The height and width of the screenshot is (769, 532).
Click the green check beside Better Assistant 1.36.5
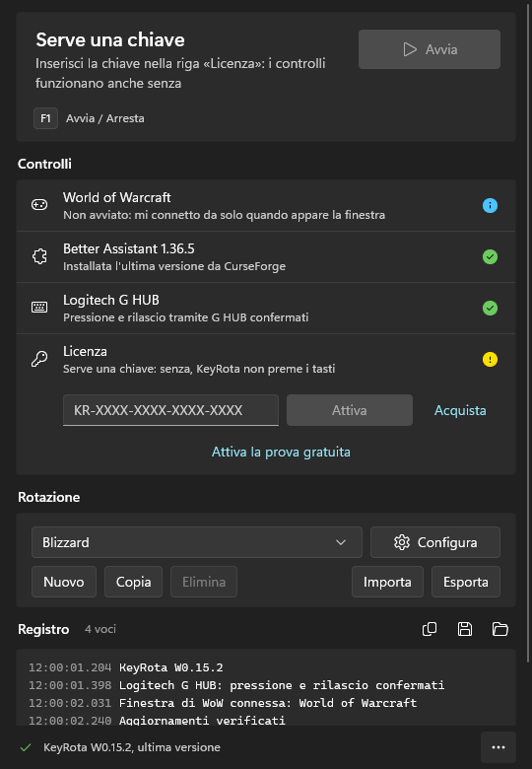[x=490, y=256]
